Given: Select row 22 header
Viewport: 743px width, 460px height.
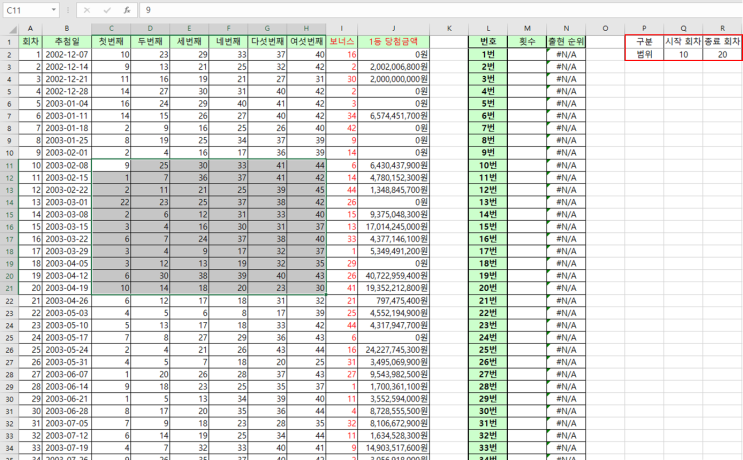Looking at the screenshot, I should point(9,301).
